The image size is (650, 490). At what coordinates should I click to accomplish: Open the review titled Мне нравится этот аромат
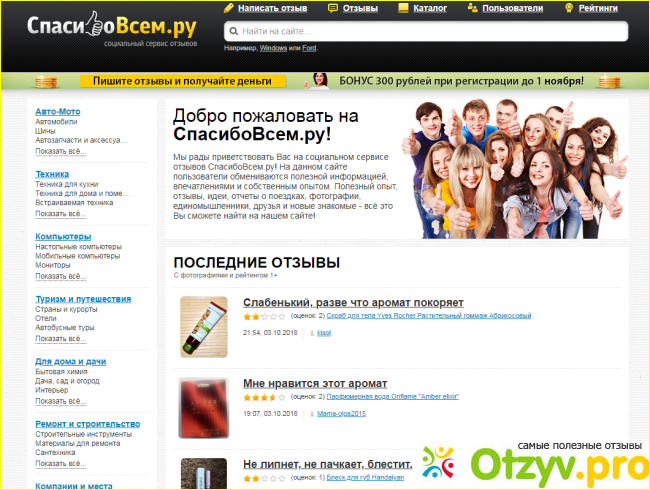coord(315,383)
